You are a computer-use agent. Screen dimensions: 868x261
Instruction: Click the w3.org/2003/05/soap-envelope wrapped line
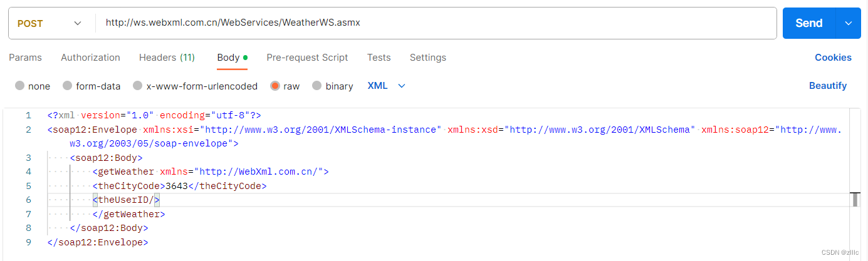coord(154,144)
